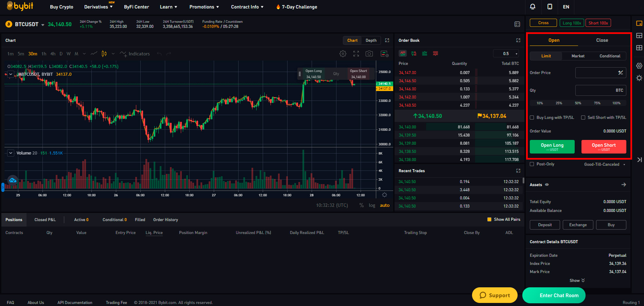Switch the chart to line style
The width and height of the screenshot is (644, 306).
pos(94,54)
